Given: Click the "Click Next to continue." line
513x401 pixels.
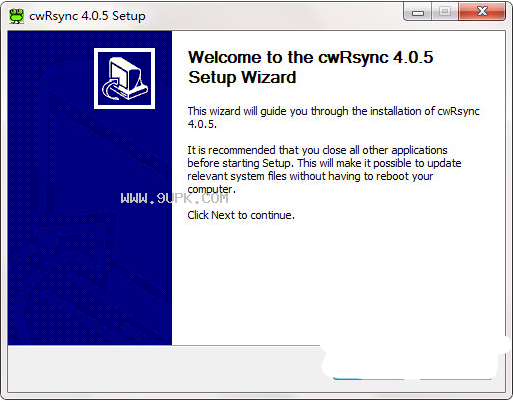Looking at the screenshot, I should pos(241,215).
